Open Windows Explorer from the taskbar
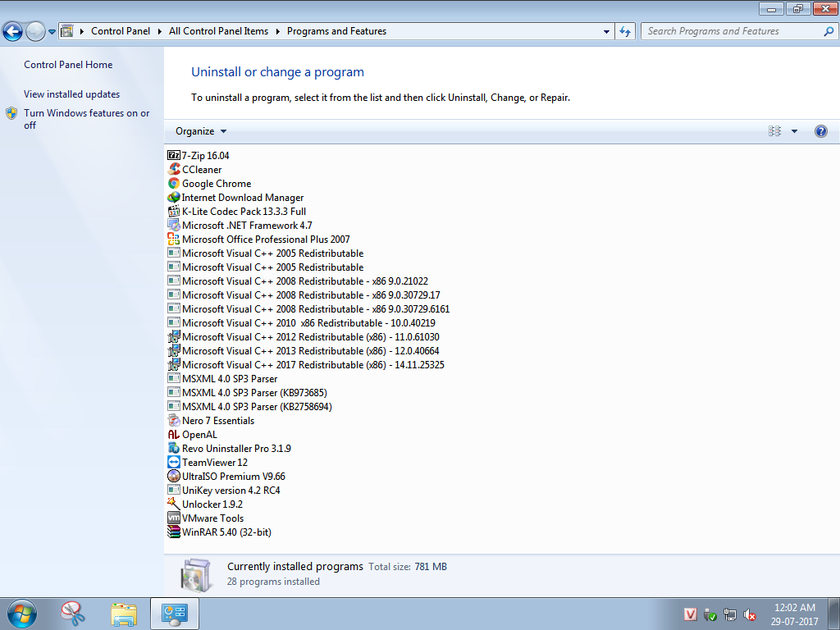 [x=124, y=614]
